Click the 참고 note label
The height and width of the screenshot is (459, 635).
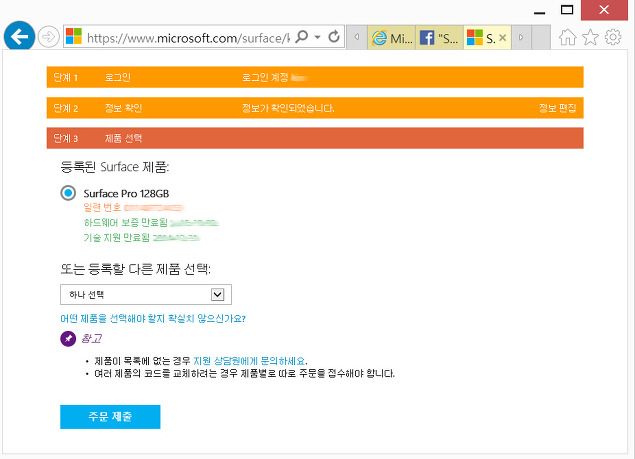[x=92, y=339]
